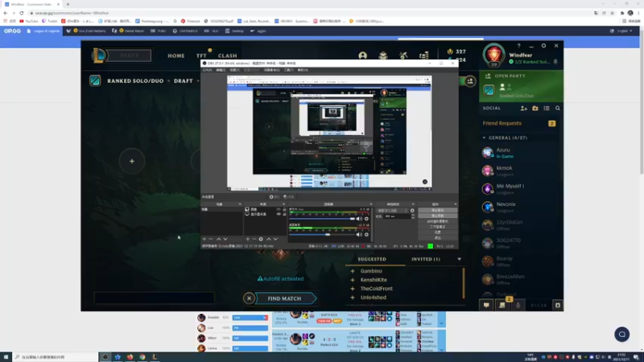The height and width of the screenshot is (362, 644).
Task: Click the microphone icon in bottom bar
Action: (x=518, y=305)
